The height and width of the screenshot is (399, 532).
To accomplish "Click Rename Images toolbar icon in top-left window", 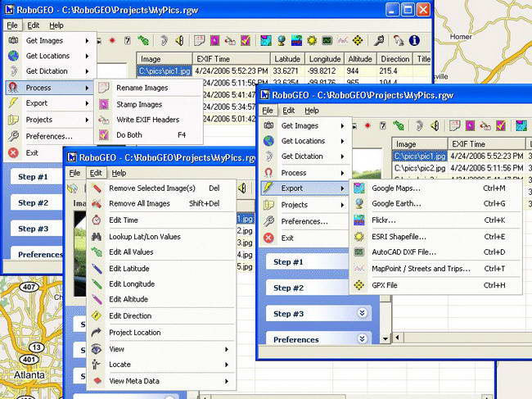I will [x=200, y=41].
